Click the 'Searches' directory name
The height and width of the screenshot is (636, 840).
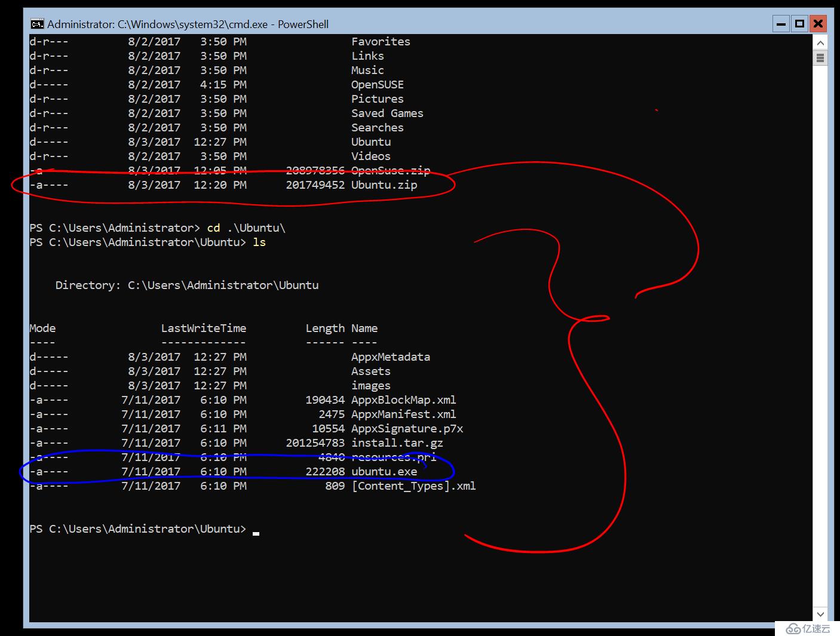378,128
